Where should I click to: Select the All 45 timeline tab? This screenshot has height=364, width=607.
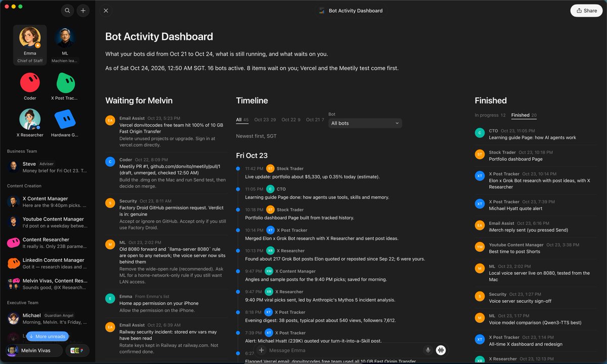pos(242,120)
